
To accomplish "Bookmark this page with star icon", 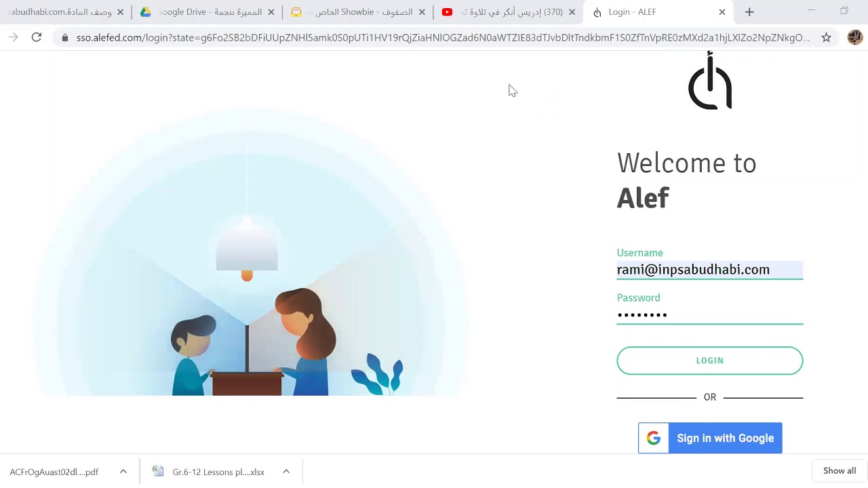I will coord(826,38).
